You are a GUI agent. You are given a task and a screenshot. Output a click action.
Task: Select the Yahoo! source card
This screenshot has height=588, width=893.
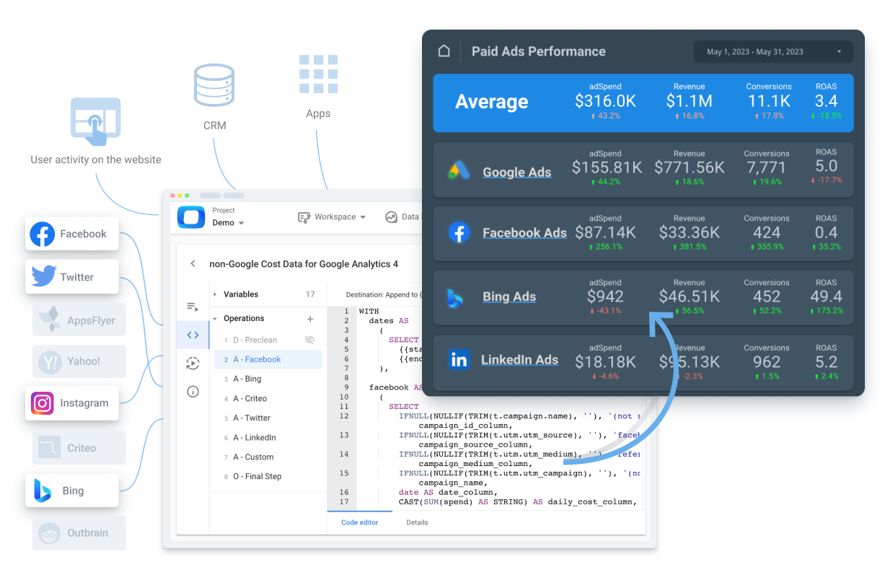[x=79, y=362]
